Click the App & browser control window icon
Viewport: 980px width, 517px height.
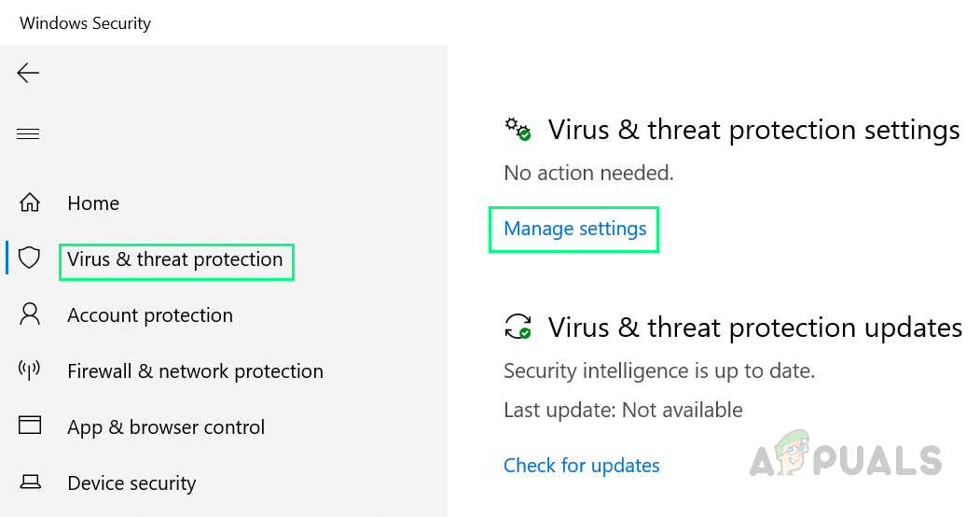[30, 426]
